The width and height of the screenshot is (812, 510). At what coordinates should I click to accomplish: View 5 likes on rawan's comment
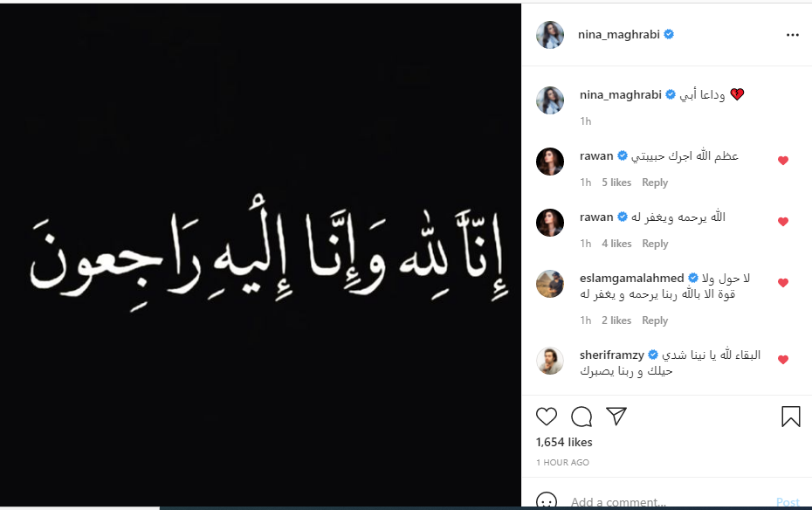tap(616, 183)
